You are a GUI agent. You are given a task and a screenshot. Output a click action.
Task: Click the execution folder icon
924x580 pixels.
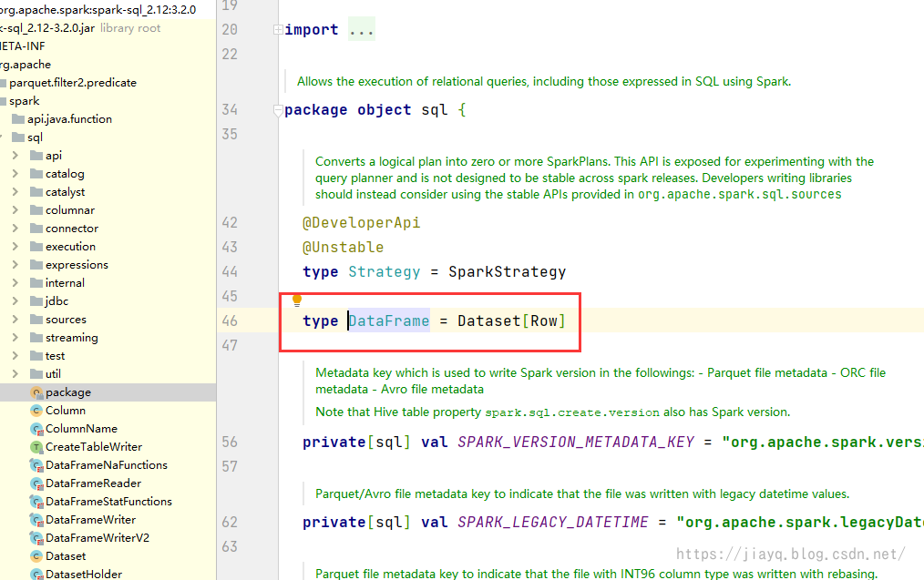coord(36,247)
